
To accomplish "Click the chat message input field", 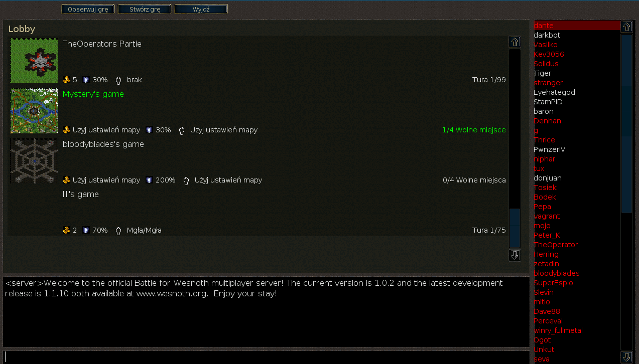I will (266, 357).
